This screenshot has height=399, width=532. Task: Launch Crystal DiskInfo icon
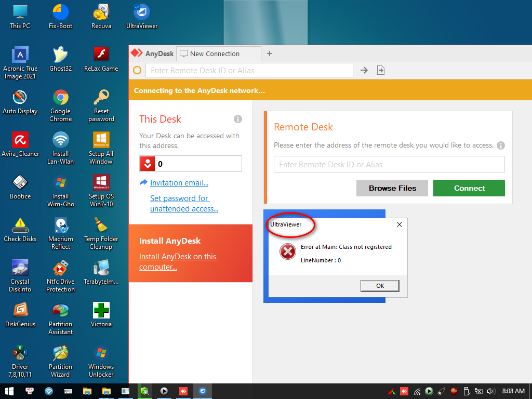[20, 276]
